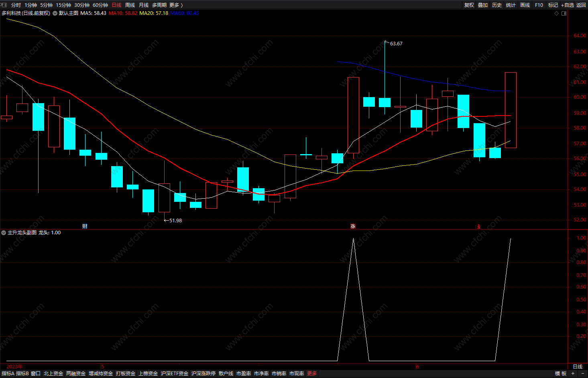
Task: Select the 沪深ETF资金 indicator
Action: click(175, 374)
